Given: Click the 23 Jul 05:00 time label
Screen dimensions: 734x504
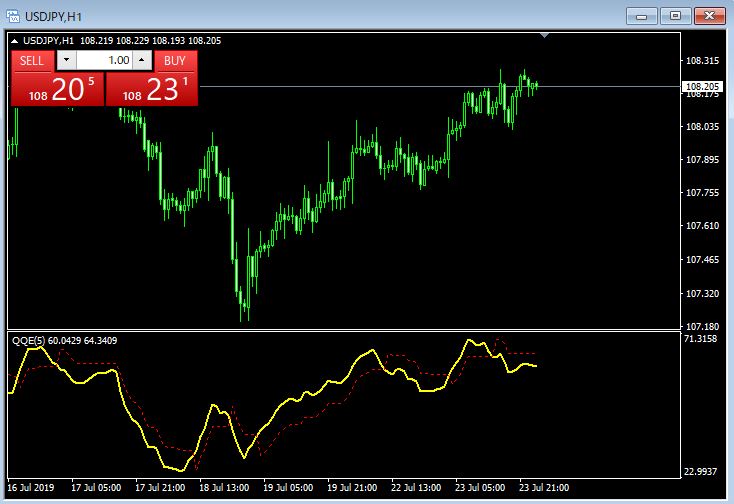Looking at the screenshot, I should pyautogui.click(x=480, y=488).
